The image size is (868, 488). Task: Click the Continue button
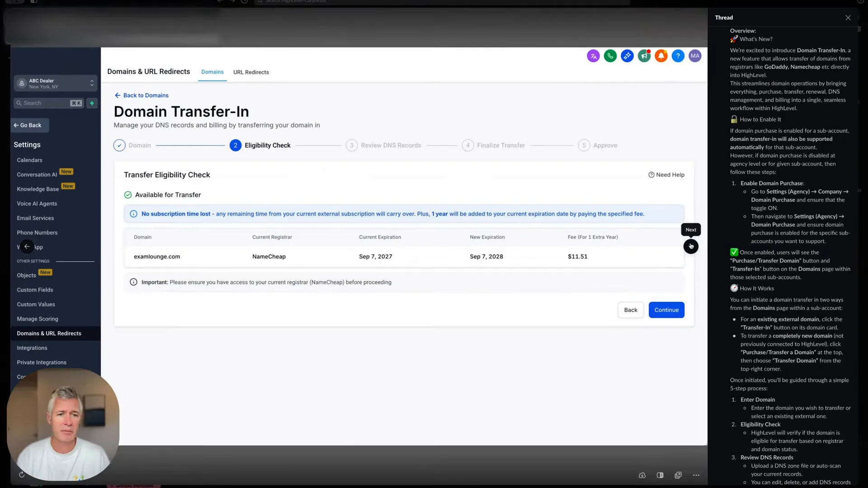click(x=666, y=310)
